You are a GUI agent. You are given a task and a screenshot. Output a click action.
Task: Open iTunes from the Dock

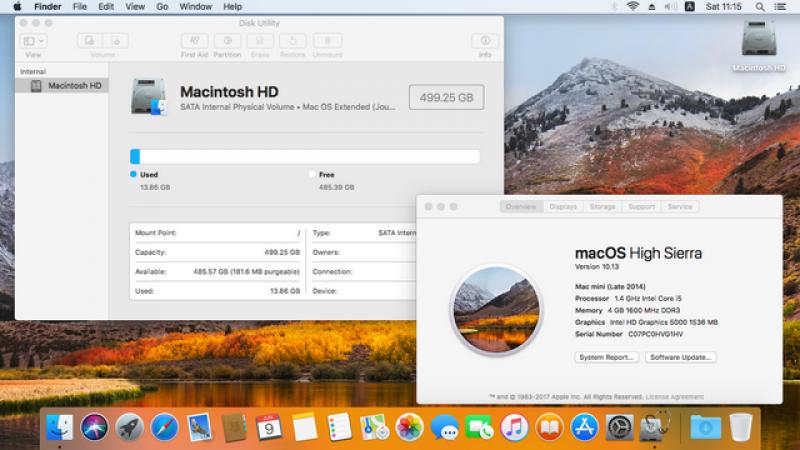coord(514,428)
